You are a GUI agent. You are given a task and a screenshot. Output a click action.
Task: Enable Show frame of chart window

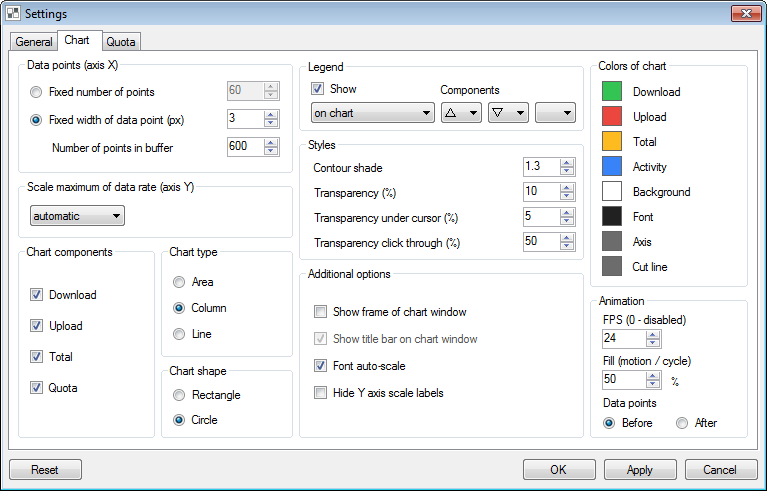click(321, 312)
